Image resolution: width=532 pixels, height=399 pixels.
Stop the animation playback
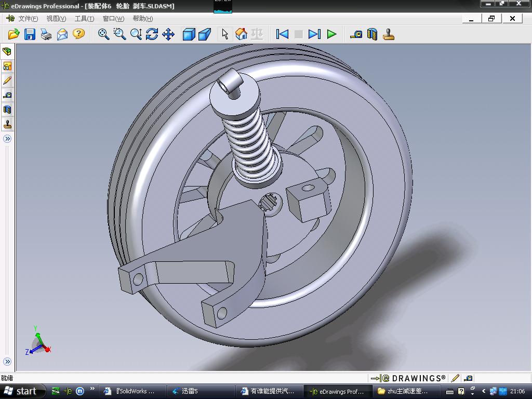click(x=299, y=34)
